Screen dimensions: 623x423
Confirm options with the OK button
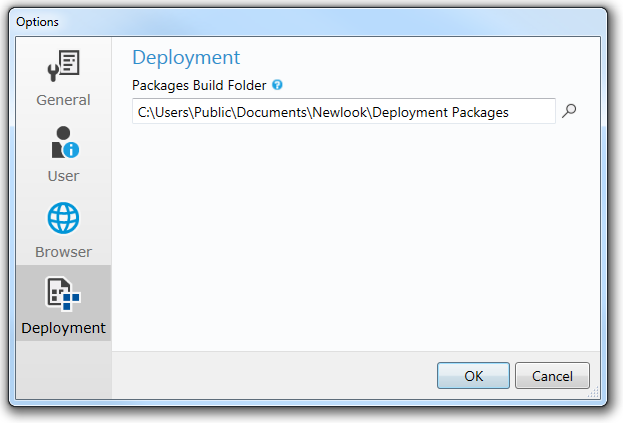pos(473,376)
